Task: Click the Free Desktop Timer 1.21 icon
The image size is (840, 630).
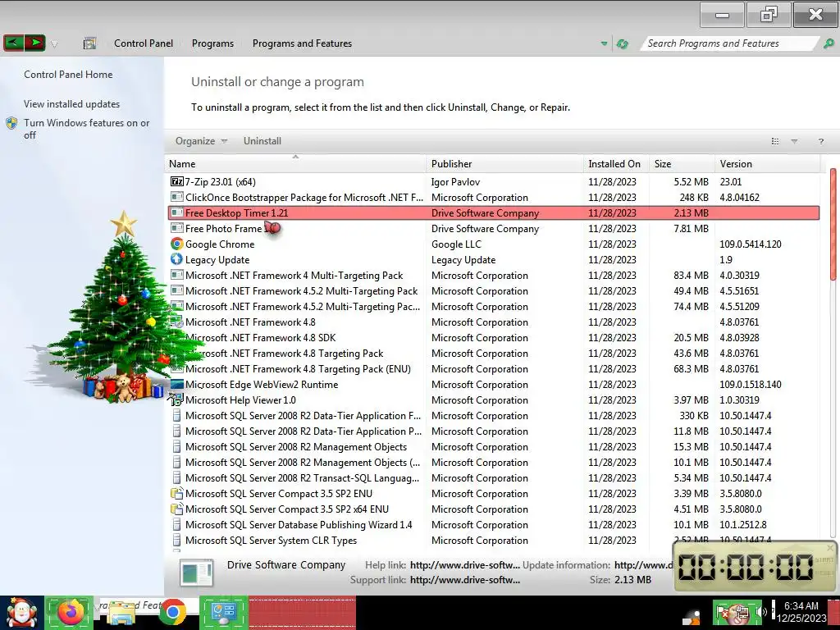Action: (177, 212)
